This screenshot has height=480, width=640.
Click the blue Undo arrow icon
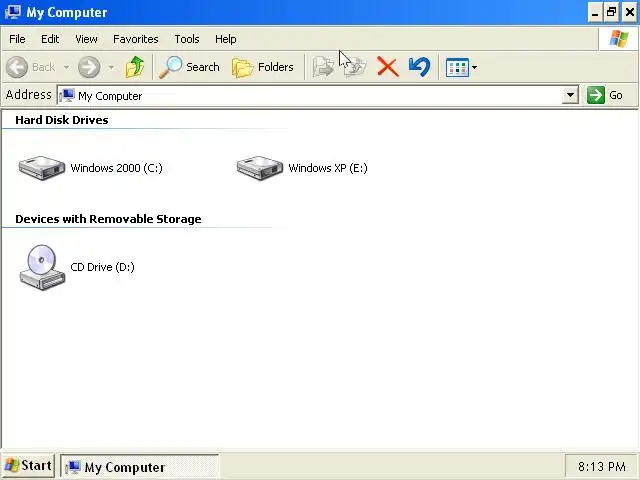click(419, 67)
